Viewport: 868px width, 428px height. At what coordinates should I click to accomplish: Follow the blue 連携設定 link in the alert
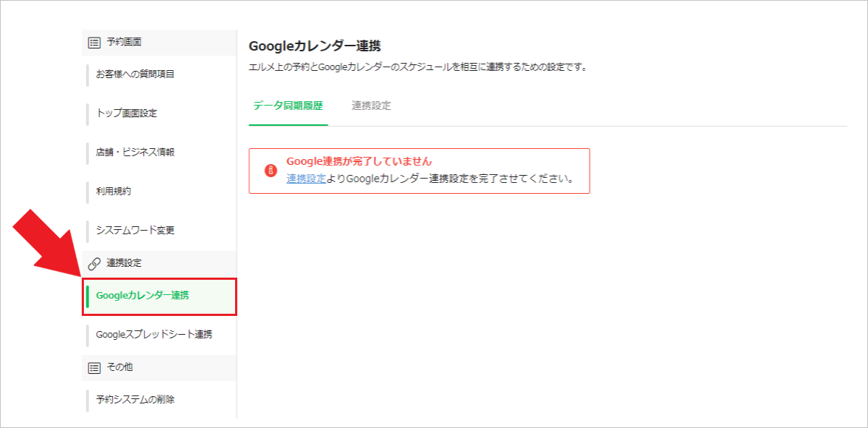coord(306,179)
